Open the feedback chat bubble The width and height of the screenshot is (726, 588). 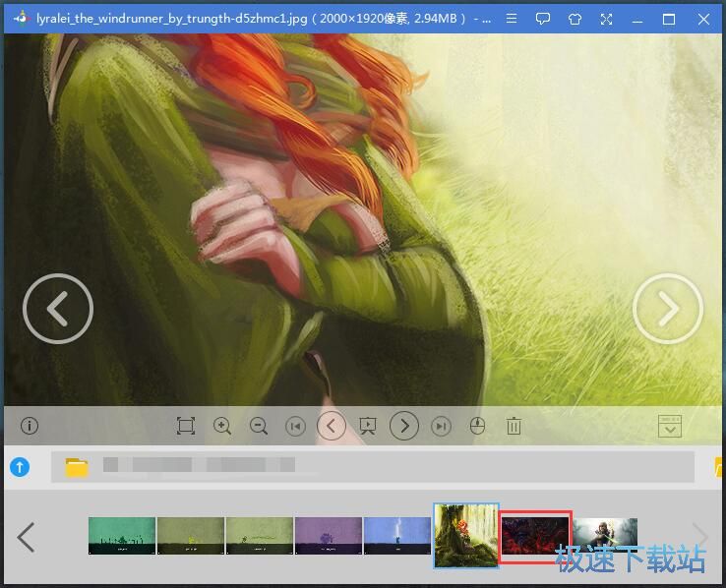point(543,19)
